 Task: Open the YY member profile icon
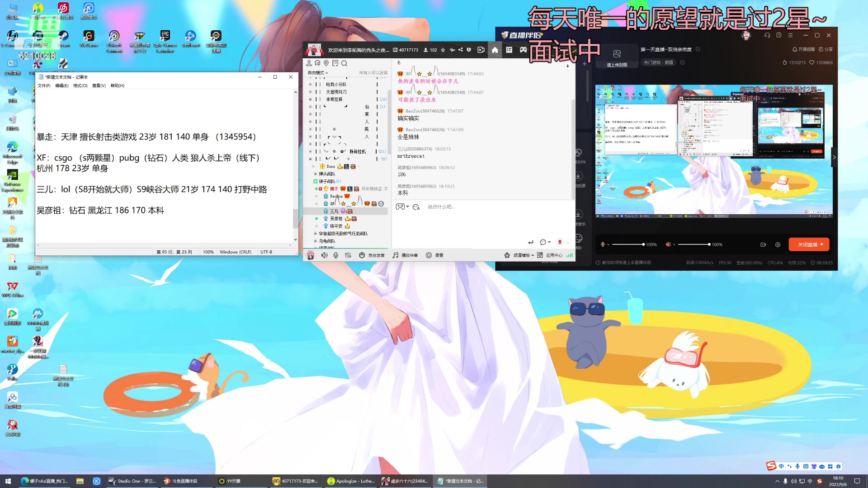point(309,63)
